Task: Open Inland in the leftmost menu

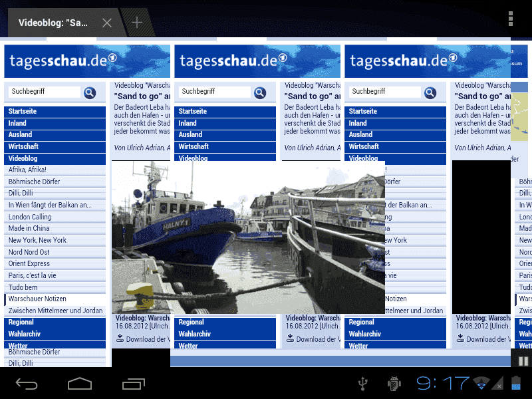Action: click(x=55, y=123)
